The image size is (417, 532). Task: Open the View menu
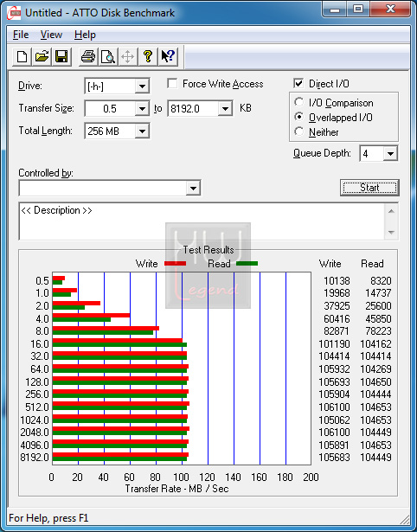point(51,35)
